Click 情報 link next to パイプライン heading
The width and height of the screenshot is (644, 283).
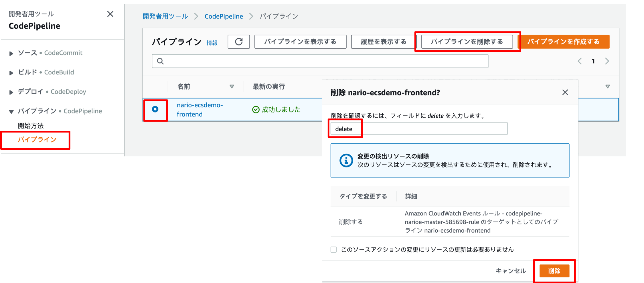[x=212, y=43]
